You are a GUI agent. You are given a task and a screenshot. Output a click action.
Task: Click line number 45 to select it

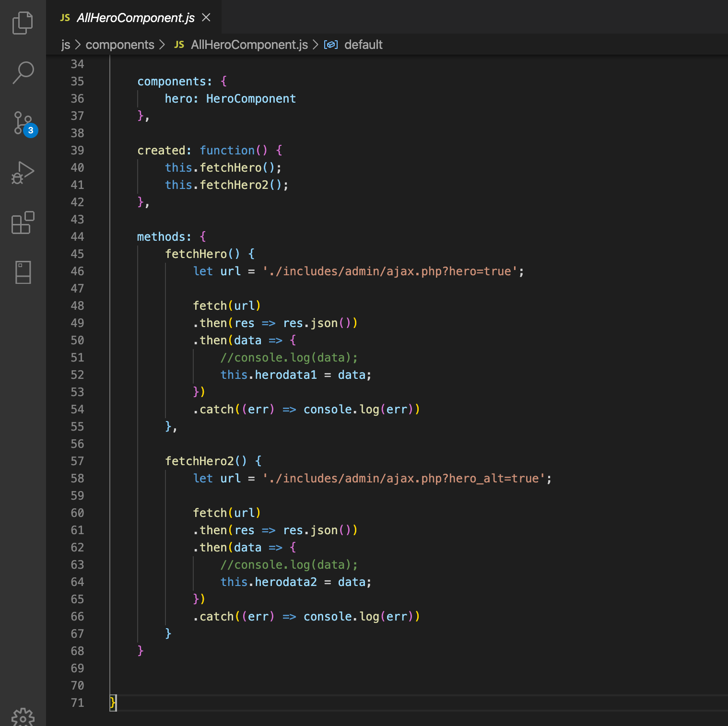pyautogui.click(x=77, y=254)
